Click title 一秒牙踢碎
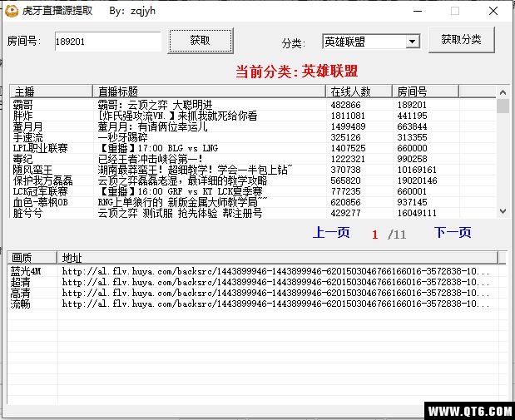Viewport: 515px width, 420px height. point(123,137)
